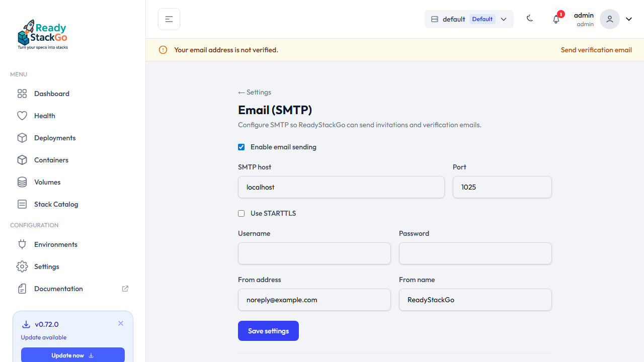The image size is (644, 362).
Task: Click the Volumes database icon
Action: pos(22,182)
